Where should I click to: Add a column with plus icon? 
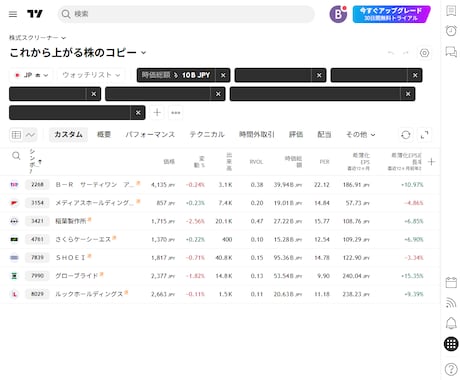coord(431,162)
